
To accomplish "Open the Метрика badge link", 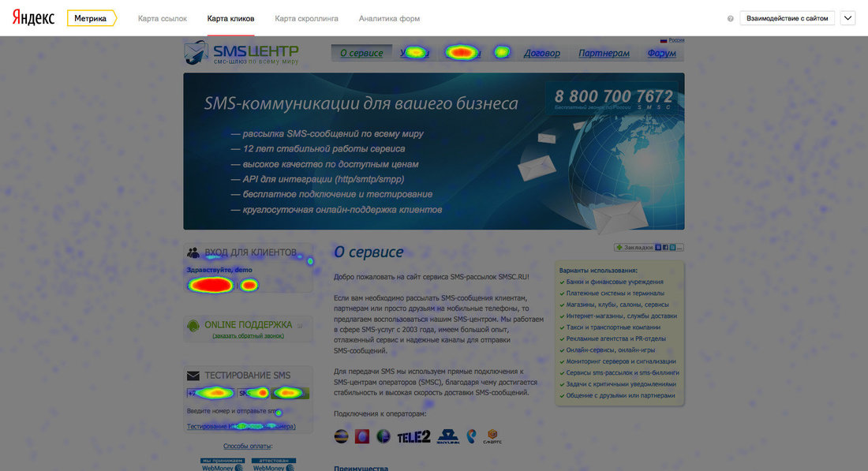I will click(91, 18).
